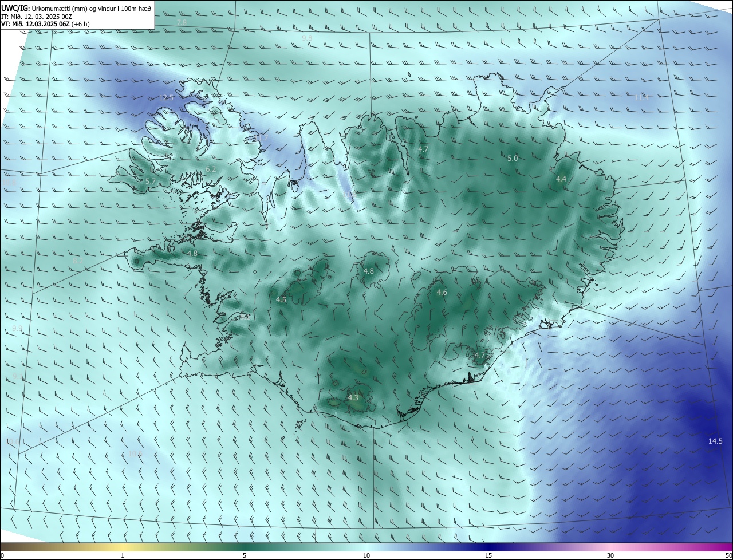Click the 4.6 value label on Vatnajökull
733x560 pixels.
coord(442,292)
